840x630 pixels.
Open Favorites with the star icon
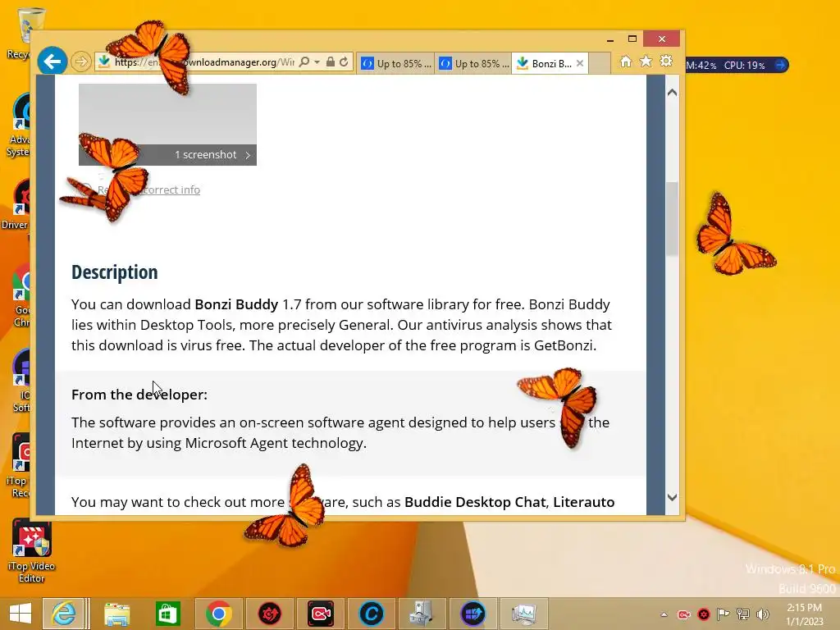click(x=646, y=62)
